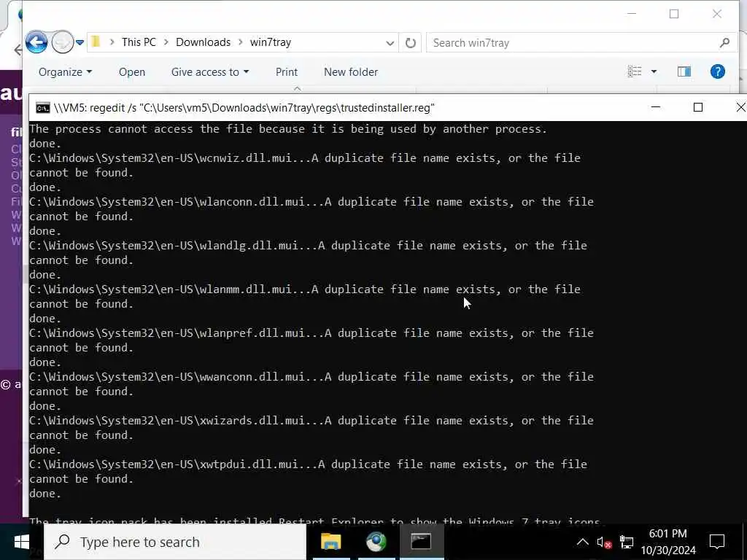Click the taskbar Type here to search box
The image size is (747, 560).
click(x=175, y=542)
